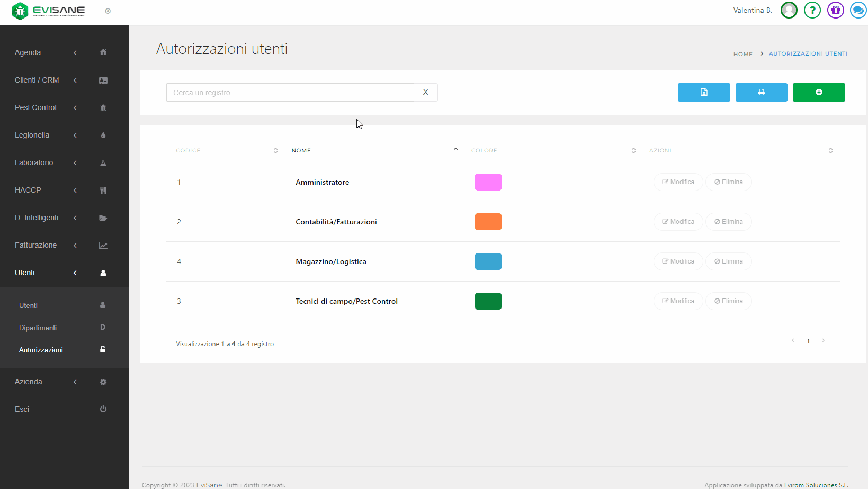Click the Pest Control bug icon
Screen dimensions: 868x489
103,108
